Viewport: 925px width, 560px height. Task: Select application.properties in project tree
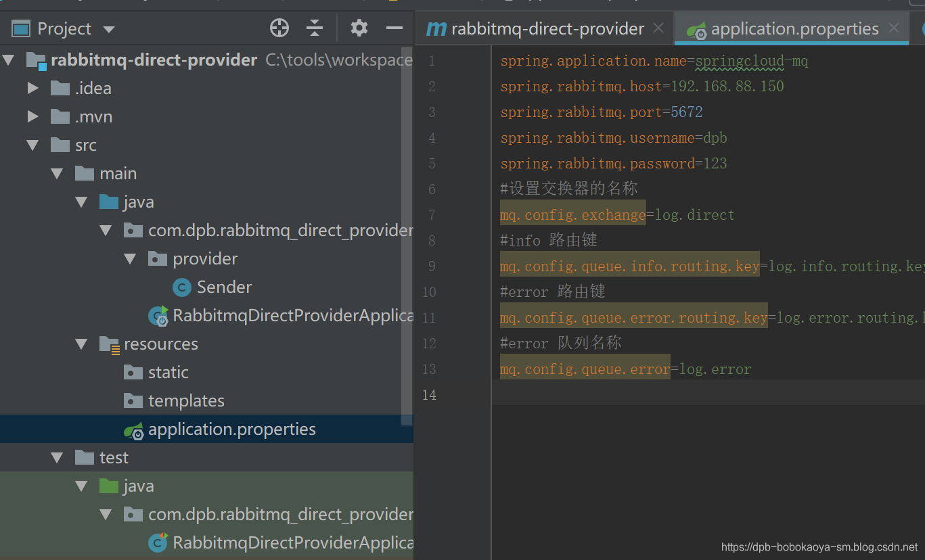[232, 429]
